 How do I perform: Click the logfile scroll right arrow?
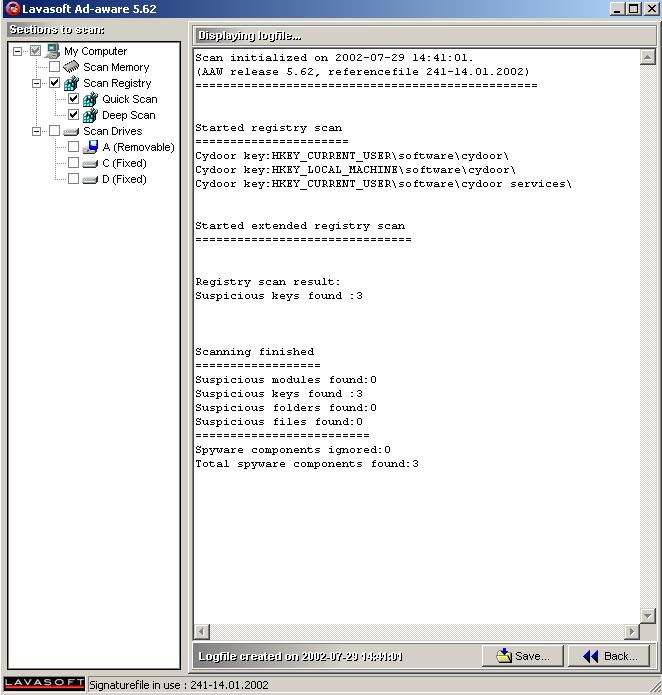pyautogui.click(x=631, y=631)
